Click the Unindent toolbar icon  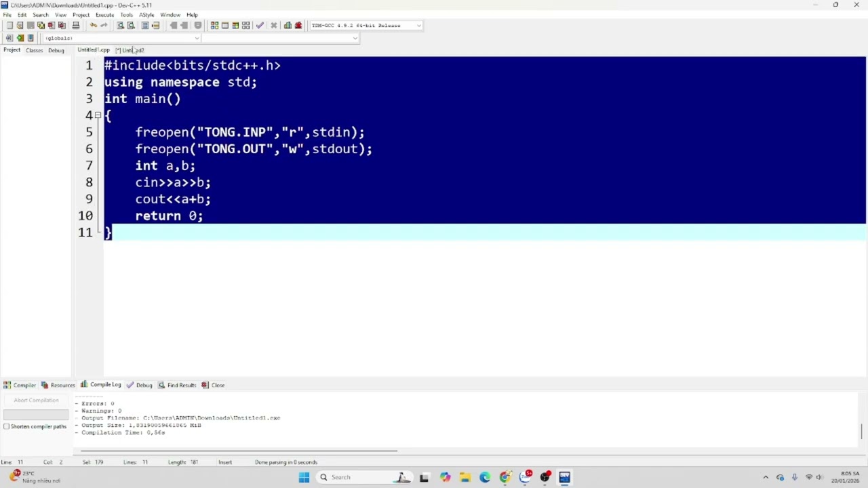click(155, 25)
